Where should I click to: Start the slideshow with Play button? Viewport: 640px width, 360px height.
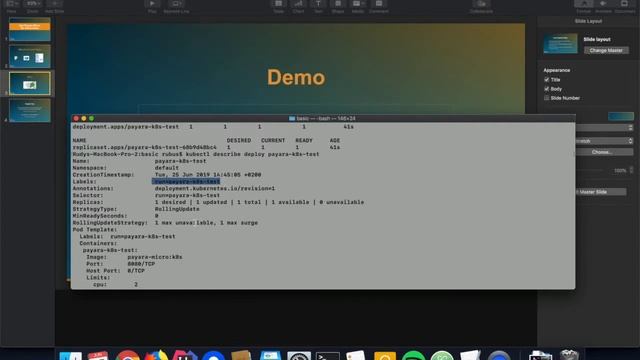coord(152,5)
